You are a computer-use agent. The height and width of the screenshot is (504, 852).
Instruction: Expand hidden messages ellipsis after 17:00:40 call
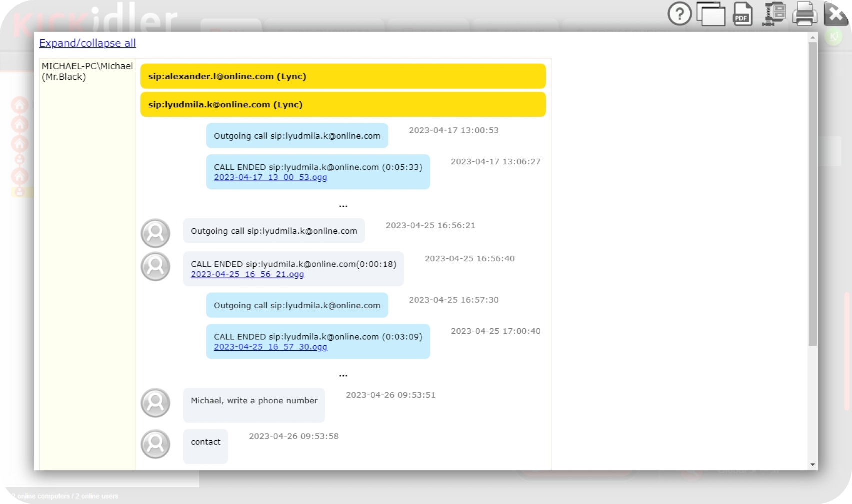coord(343,375)
